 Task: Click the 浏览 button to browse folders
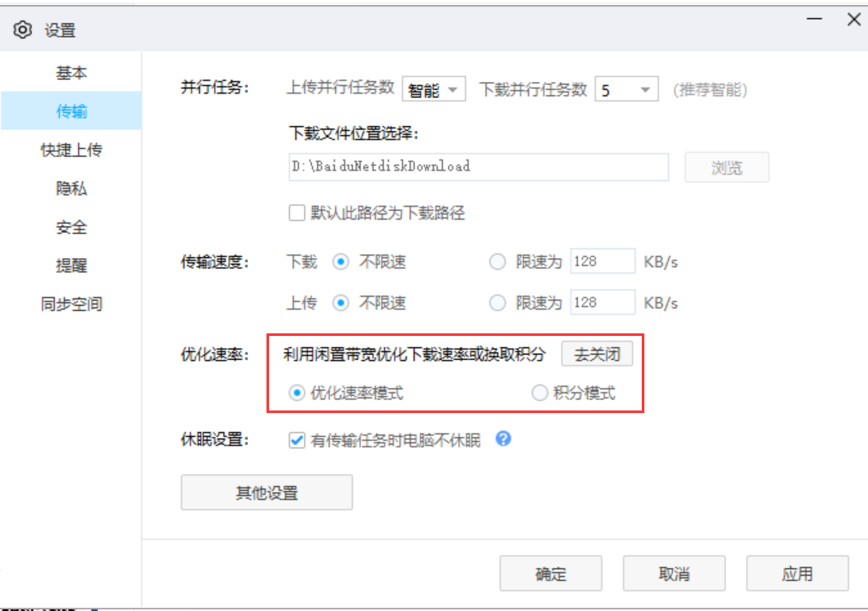coord(726,166)
